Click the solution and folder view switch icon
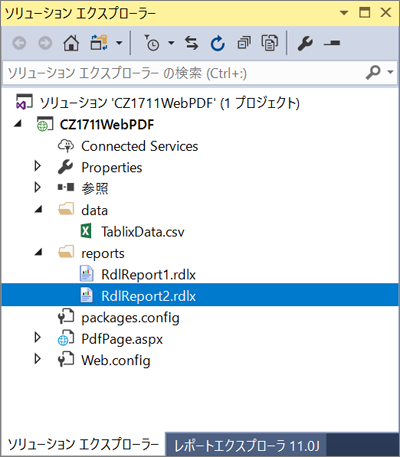This screenshot has width=400, height=457. (99, 43)
